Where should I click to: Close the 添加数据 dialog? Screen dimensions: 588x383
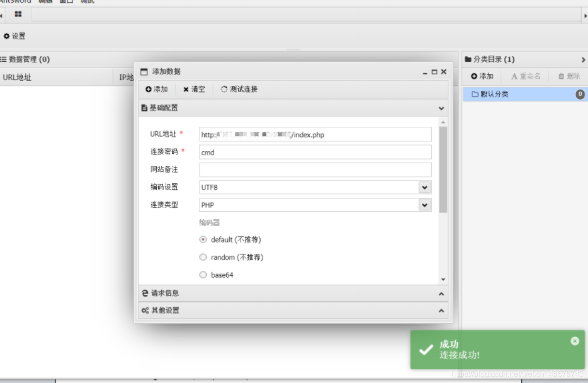click(443, 72)
